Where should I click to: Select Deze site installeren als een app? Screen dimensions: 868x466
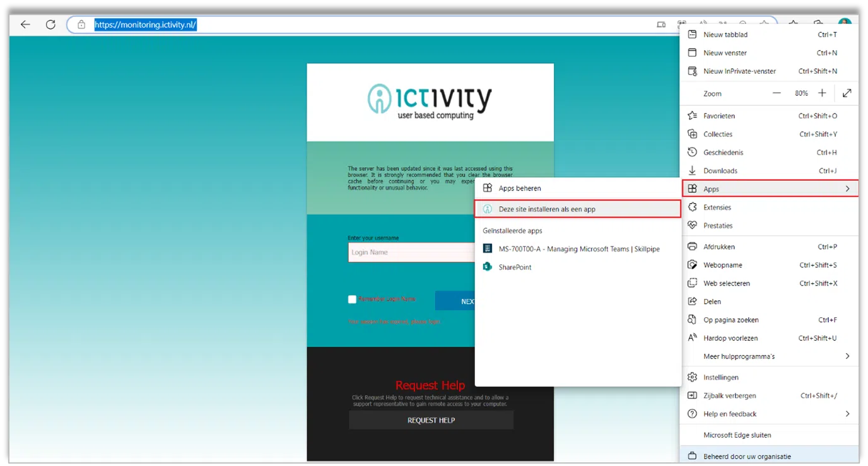click(546, 209)
